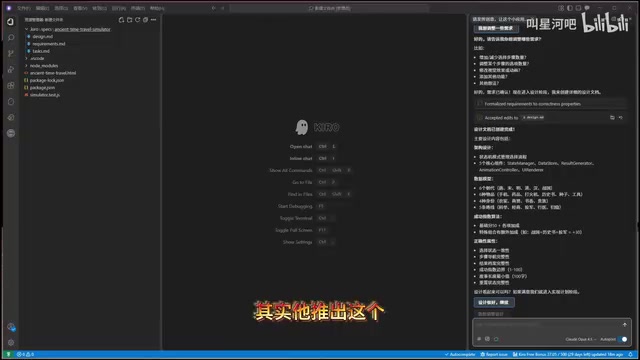Screen dimensions: 640x360
Task: Click the command center search box
Action: 329,8
